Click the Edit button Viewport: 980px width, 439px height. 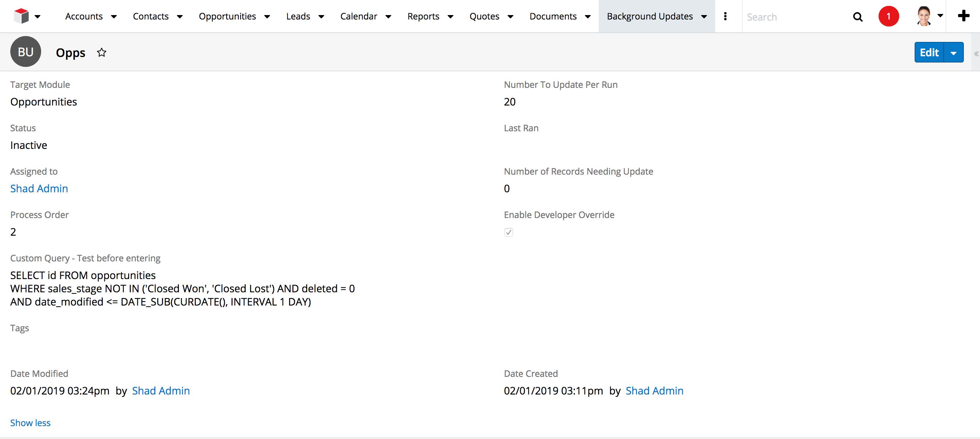929,52
